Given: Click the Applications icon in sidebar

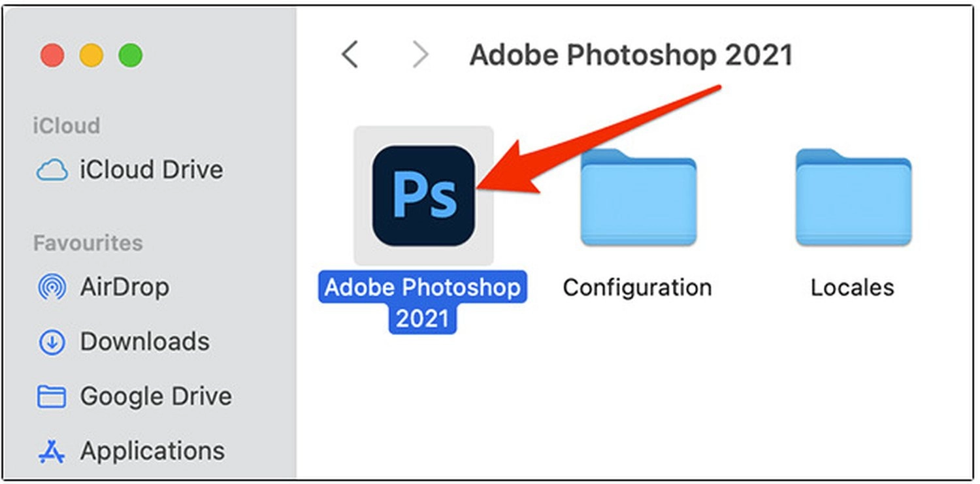Looking at the screenshot, I should coord(52,451).
